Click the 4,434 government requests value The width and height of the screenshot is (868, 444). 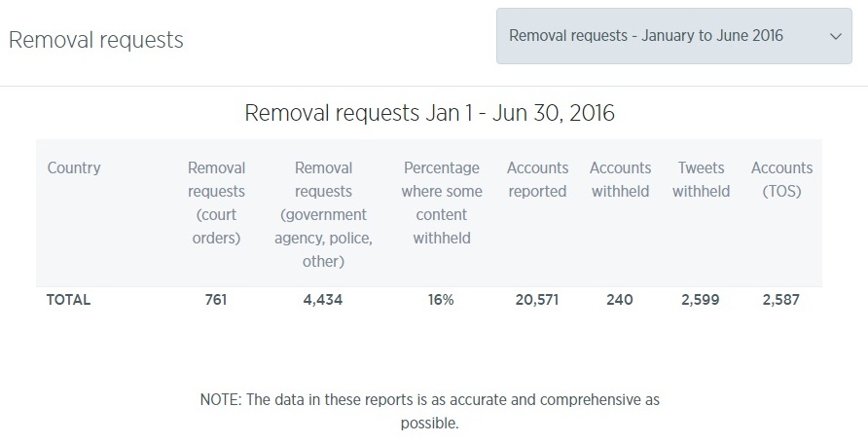[323, 300]
